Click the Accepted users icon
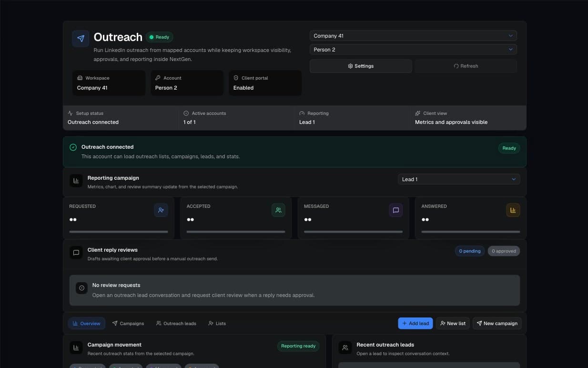The image size is (588, 368). (278, 210)
